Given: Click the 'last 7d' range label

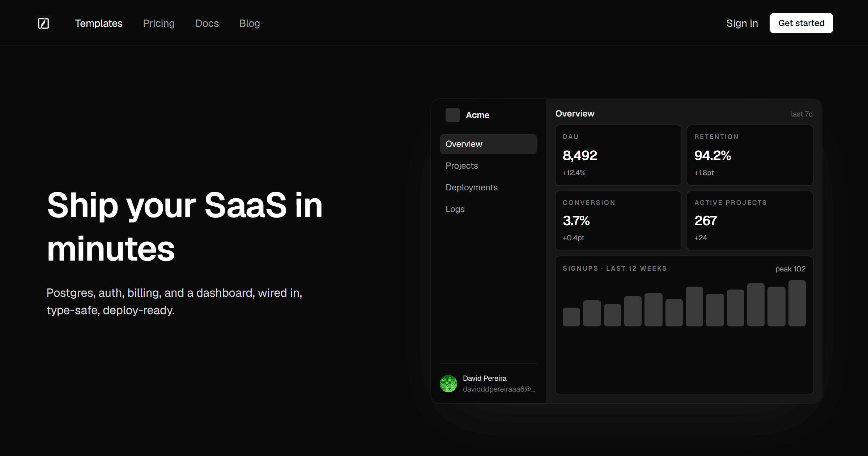Looking at the screenshot, I should coord(801,114).
